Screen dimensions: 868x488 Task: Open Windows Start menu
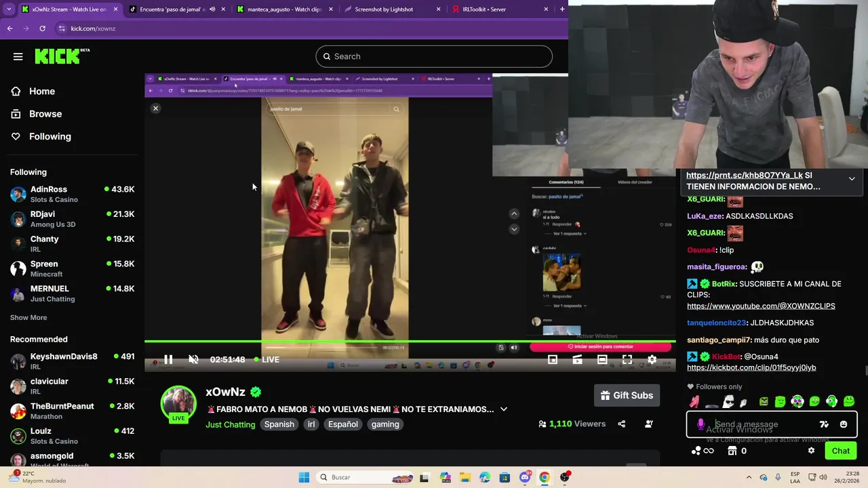coord(304,477)
